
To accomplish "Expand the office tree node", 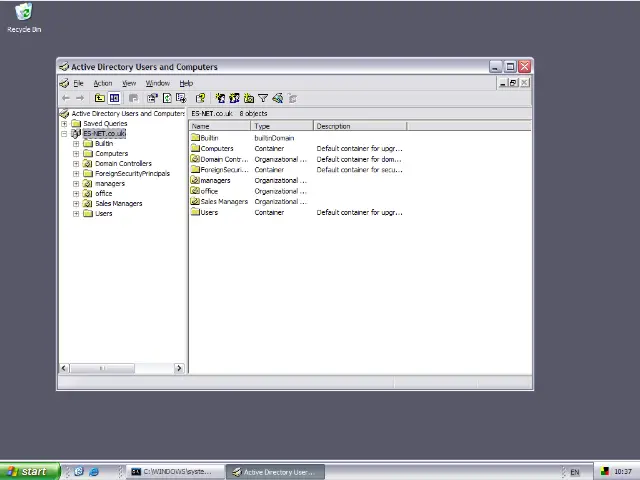I will pyautogui.click(x=76, y=193).
